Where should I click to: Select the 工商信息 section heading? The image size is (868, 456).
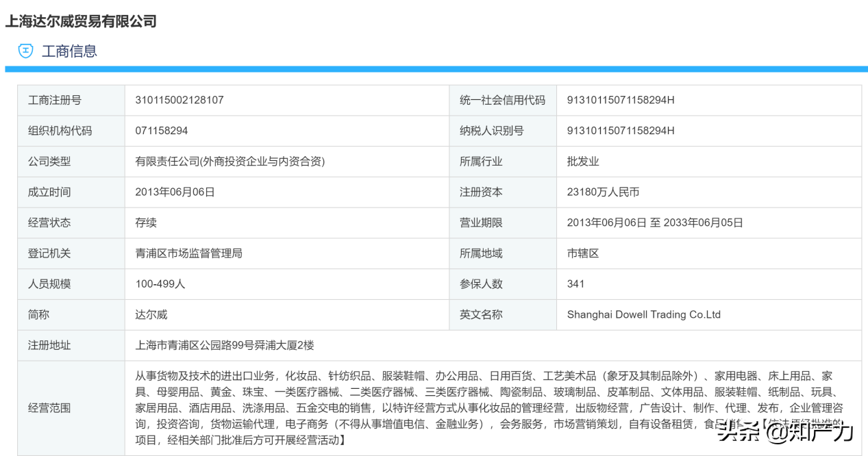pyautogui.click(x=69, y=51)
